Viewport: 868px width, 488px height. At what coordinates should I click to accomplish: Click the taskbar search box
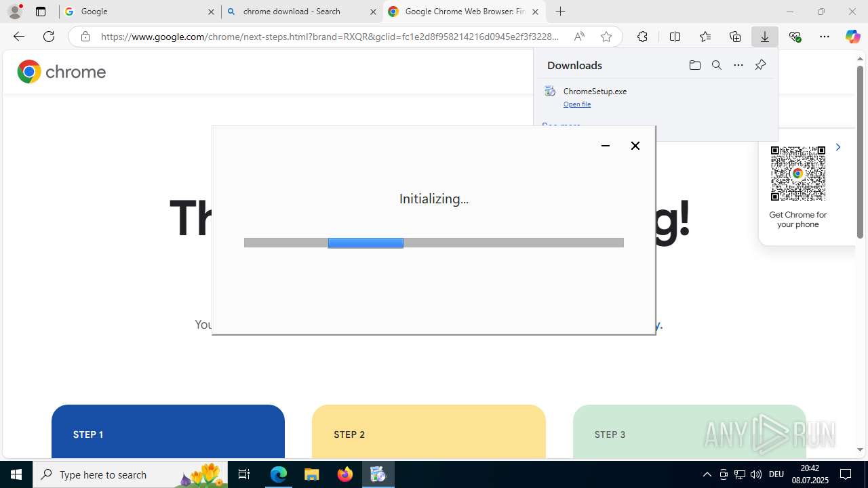pos(130,474)
